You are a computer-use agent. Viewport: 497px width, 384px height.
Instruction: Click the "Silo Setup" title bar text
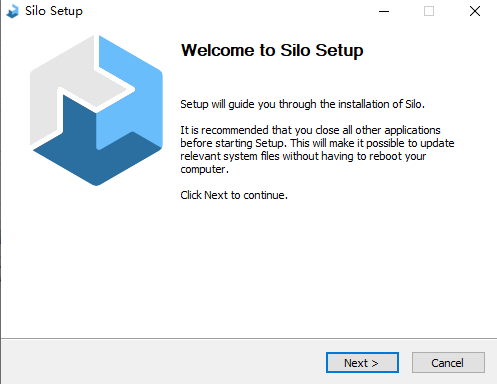54,11
